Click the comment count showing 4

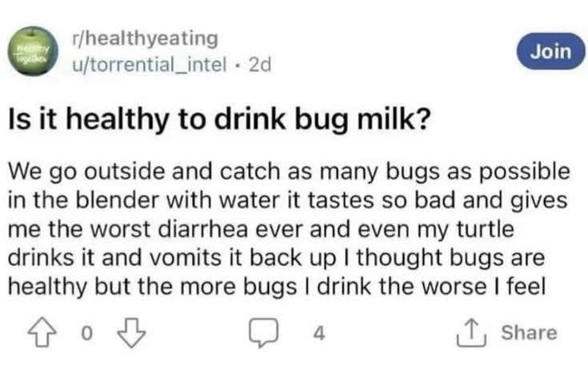318,333
